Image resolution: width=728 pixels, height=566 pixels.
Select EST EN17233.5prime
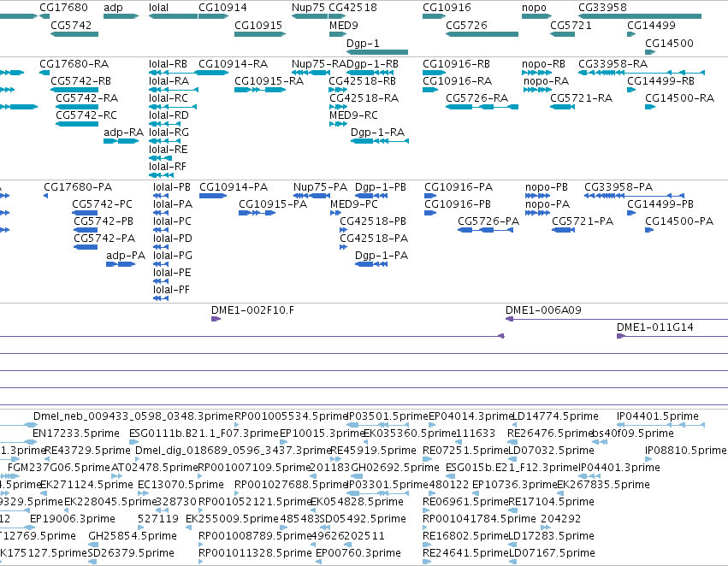pyautogui.click(x=76, y=433)
